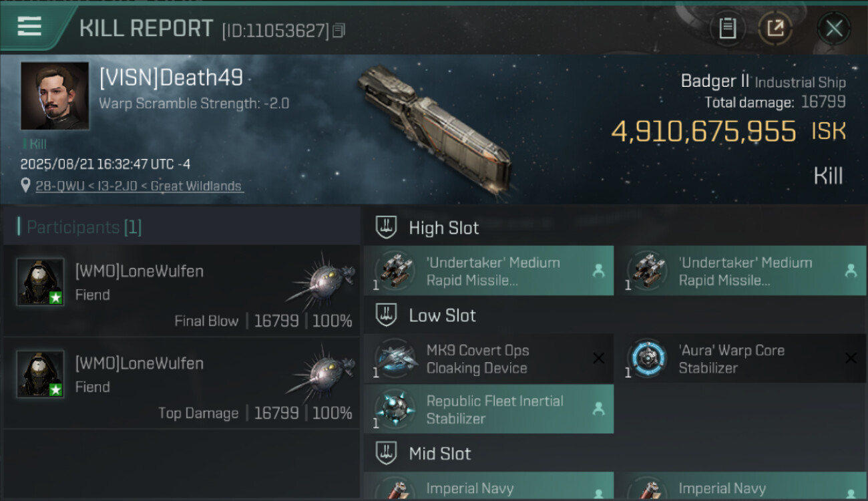This screenshot has height=501, width=868.
Task: Open the hamburger menu
Action: [x=29, y=27]
